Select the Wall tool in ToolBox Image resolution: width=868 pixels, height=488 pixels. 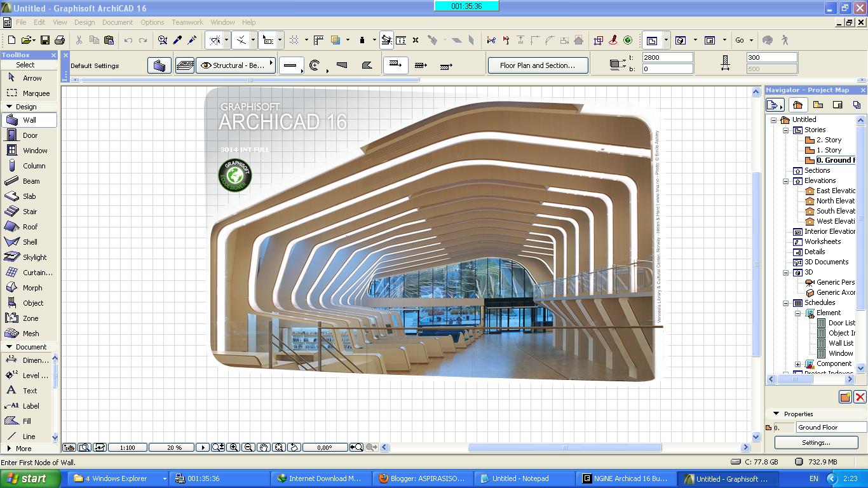coord(29,120)
